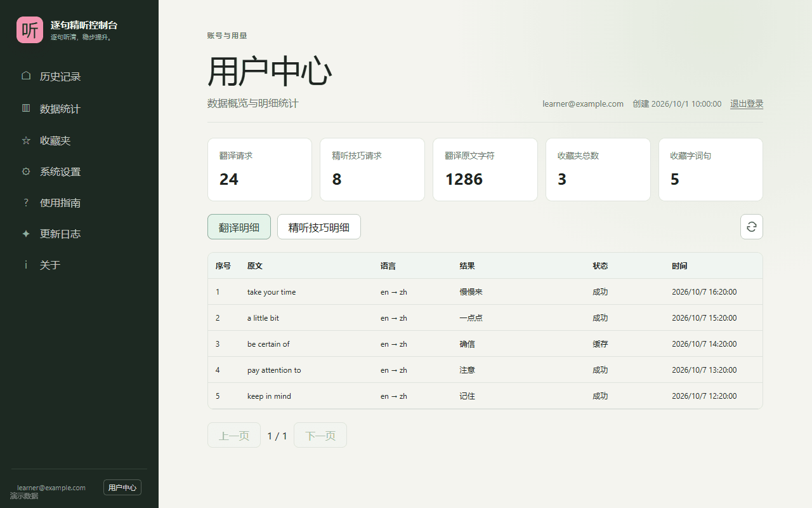This screenshot has width=812, height=508.
Task: Click the 原文 column header
Action: click(x=255, y=266)
